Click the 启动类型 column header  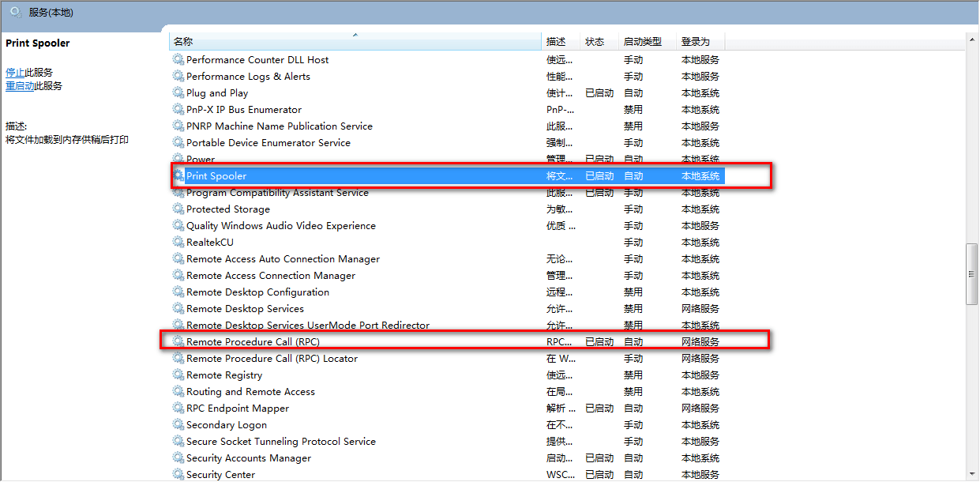click(644, 40)
